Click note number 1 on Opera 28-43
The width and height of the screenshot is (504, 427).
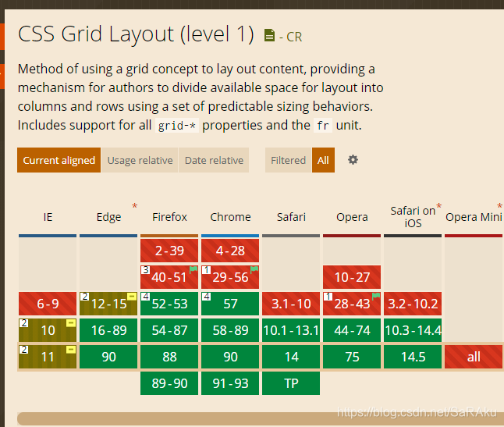pos(328,297)
